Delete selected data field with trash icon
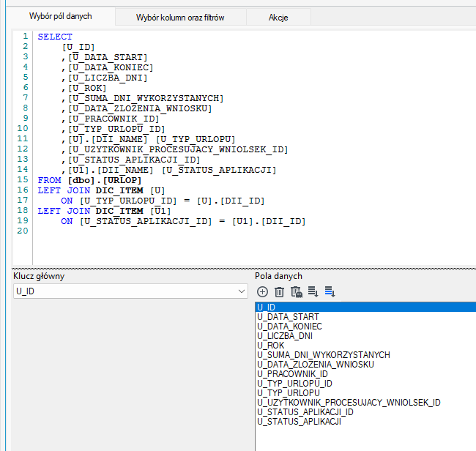The width and height of the screenshot is (476, 451). pyautogui.click(x=279, y=291)
